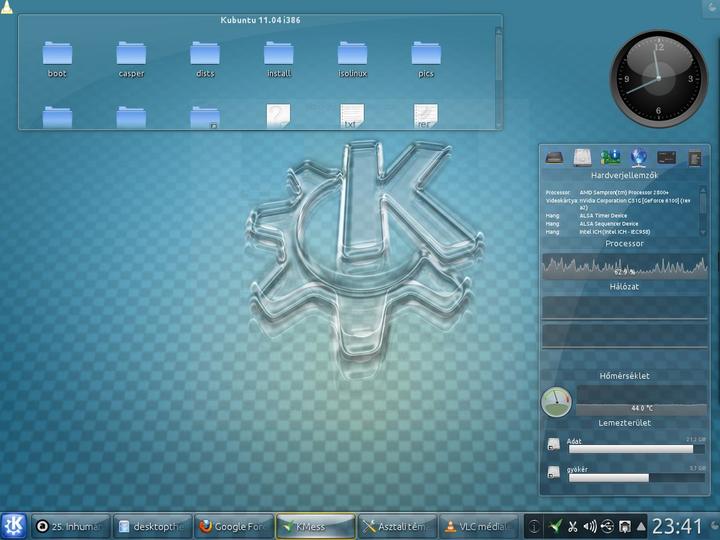Click the Hőmérséklet section header

624,376
